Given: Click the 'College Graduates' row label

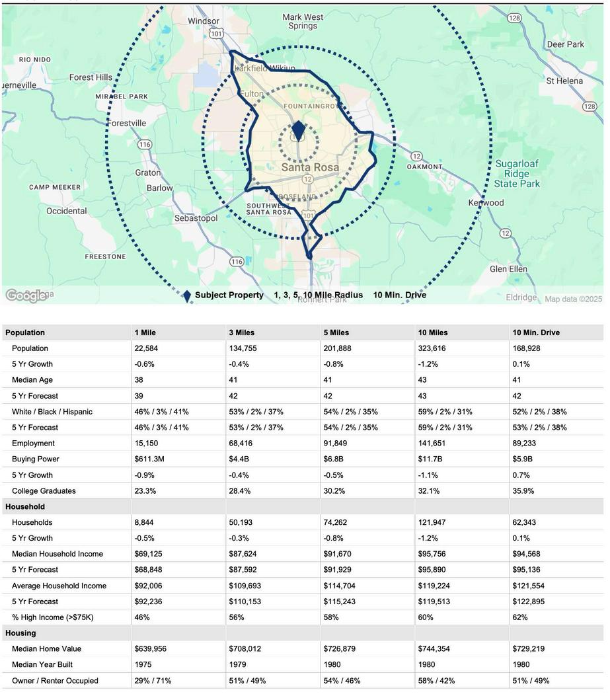Looking at the screenshot, I should click(x=44, y=490).
